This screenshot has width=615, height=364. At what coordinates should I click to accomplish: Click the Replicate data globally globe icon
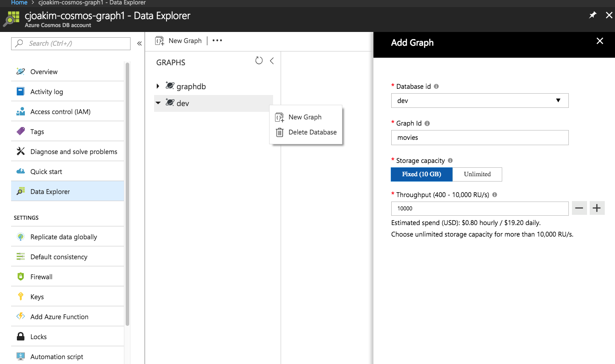pyautogui.click(x=20, y=237)
